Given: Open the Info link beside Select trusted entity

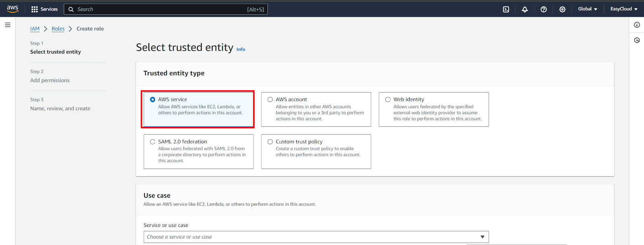Looking at the screenshot, I should [x=241, y=49].
